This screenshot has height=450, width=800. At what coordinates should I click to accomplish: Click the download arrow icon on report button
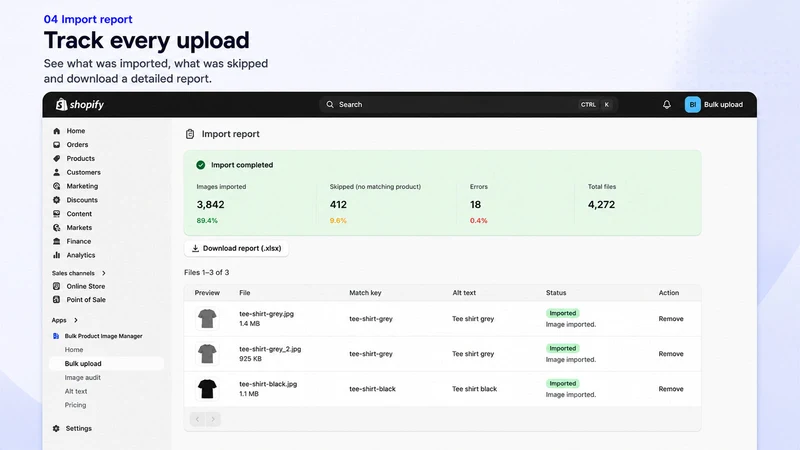[x=195, y=248]
